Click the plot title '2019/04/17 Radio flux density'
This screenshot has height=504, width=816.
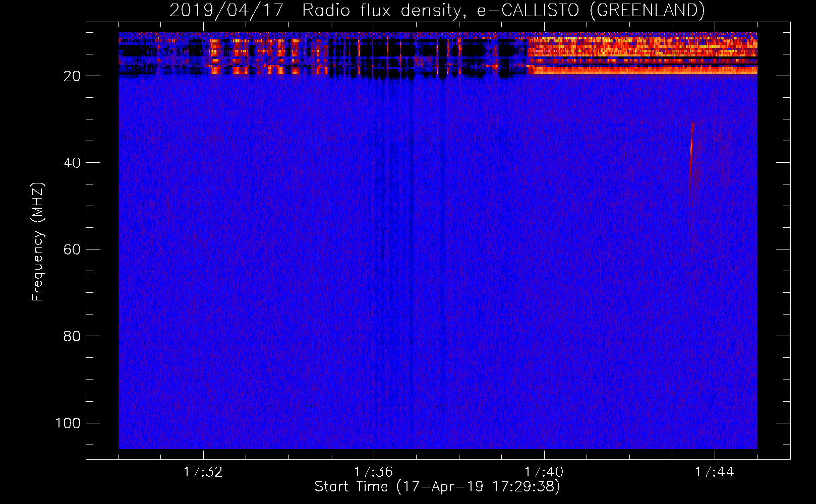point(437,11)
